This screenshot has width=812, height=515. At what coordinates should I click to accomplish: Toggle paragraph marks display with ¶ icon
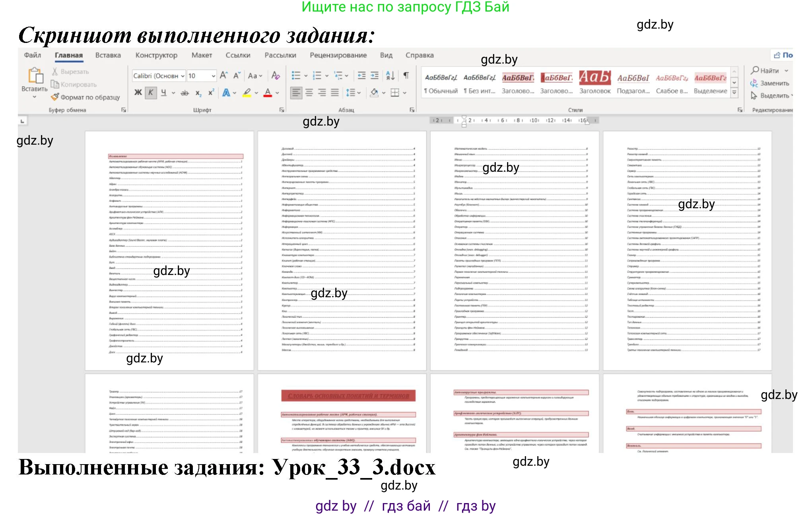point(406,76)
